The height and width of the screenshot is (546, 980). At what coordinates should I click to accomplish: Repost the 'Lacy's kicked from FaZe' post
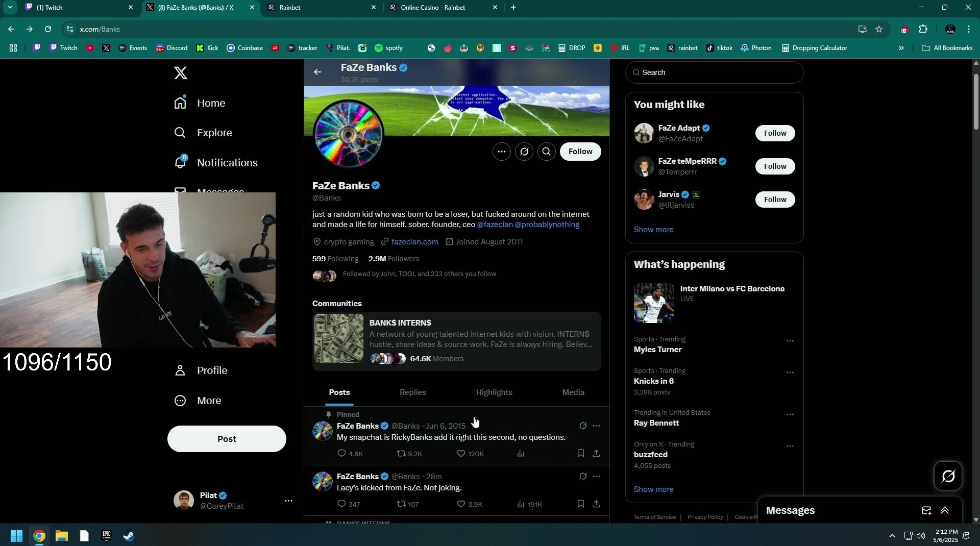tap(408, 504)
